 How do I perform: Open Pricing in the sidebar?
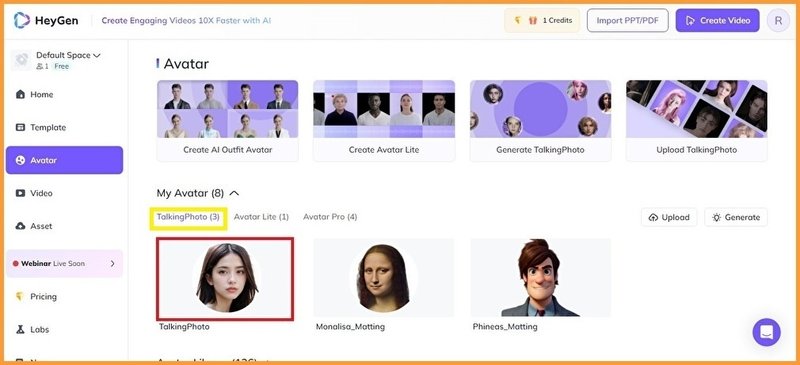[64, 297]
